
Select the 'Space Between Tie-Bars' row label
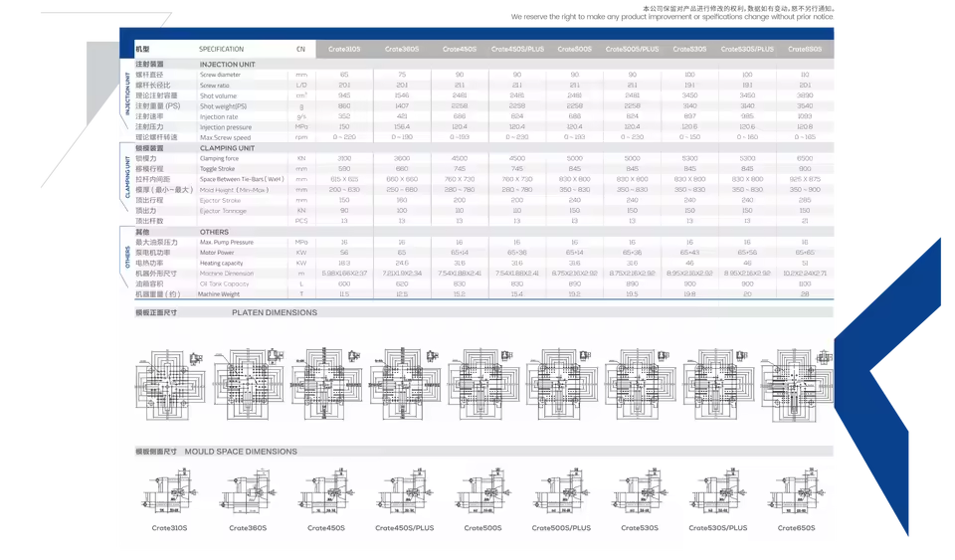coord(242,180)
